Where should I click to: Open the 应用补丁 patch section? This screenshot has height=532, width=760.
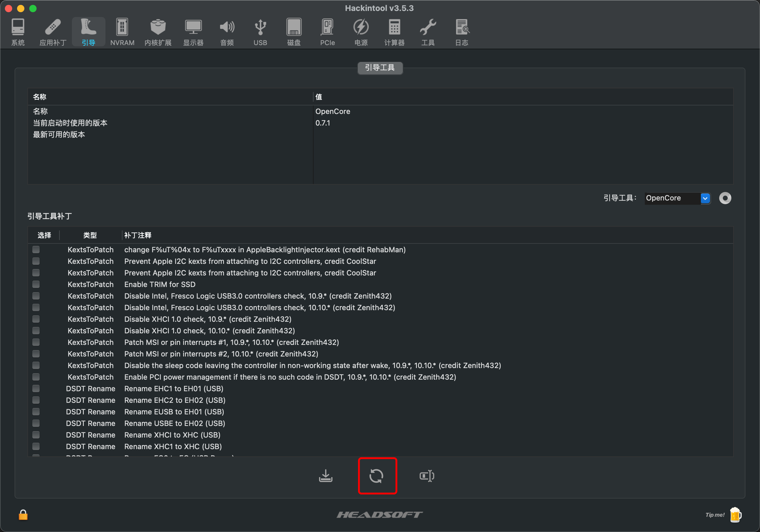(x=53, y=32)
